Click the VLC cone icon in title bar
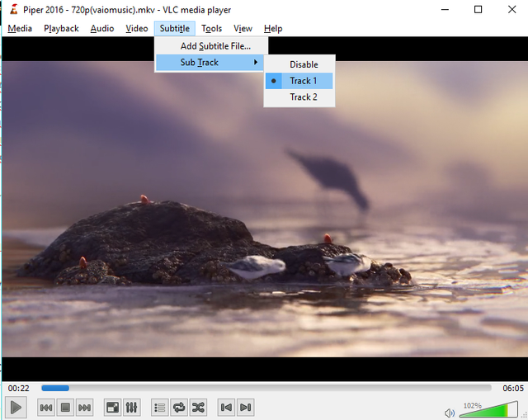This screenshot has width=528, height=420. pos(13,9)
